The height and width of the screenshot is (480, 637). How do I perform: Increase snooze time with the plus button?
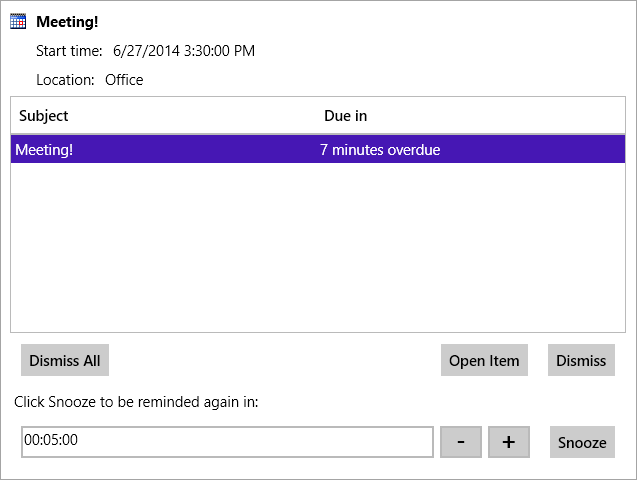pos(509,442)
